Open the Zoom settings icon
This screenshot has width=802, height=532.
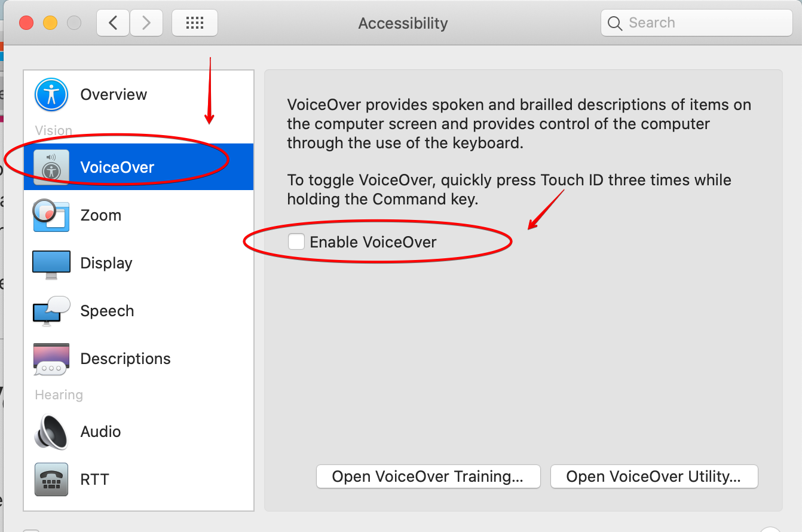[51, 215]
